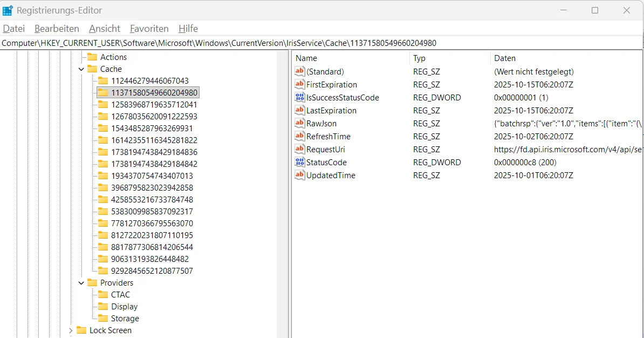Select registry key 7781270366795563070
Viewport: 644px width, 338px height.
(152, 224)
